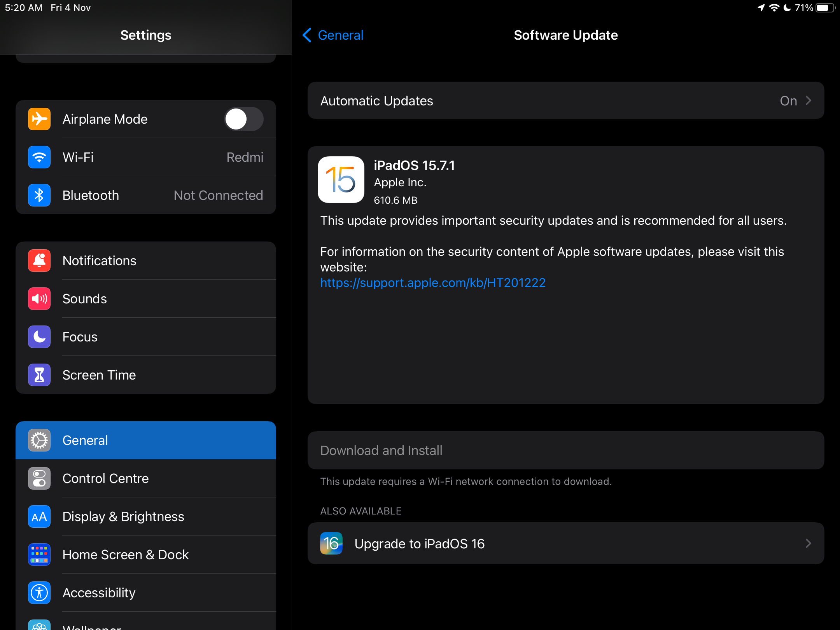Toggle the Airplane Mode switch
Image resolution: width=840 pixels, height=630 pixels.
(244, 119)
